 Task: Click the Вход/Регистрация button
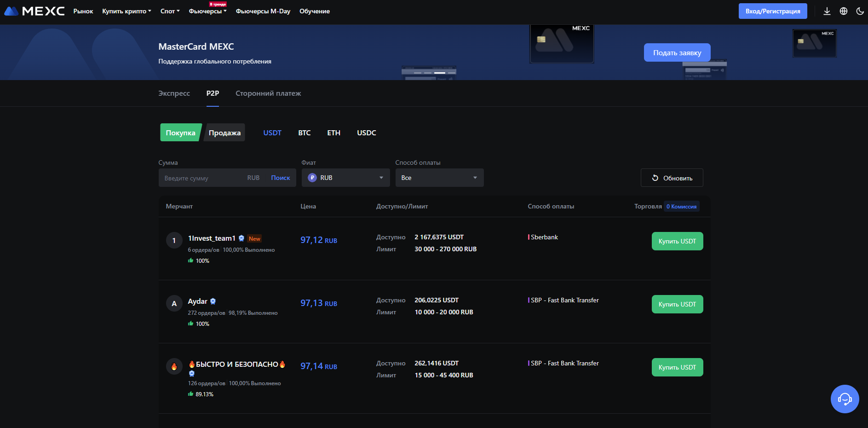pos(773,11)
